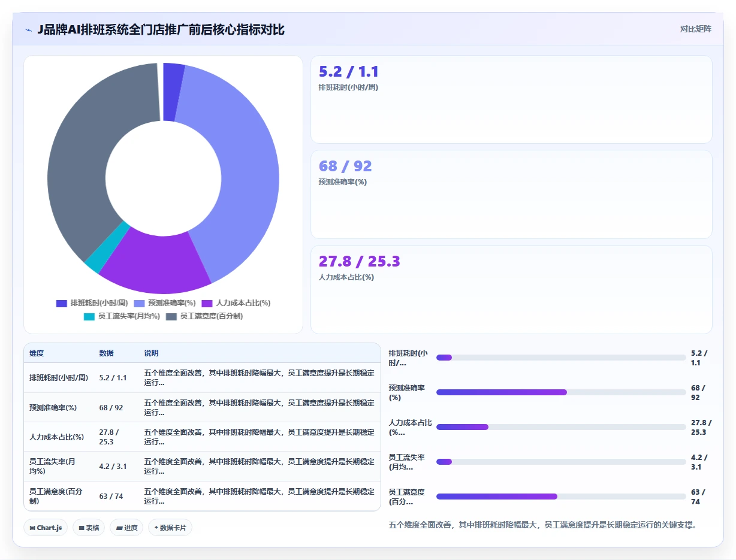
Task: Select the 员工流失率(月均%) table row
Action: [x=202, y=466]
